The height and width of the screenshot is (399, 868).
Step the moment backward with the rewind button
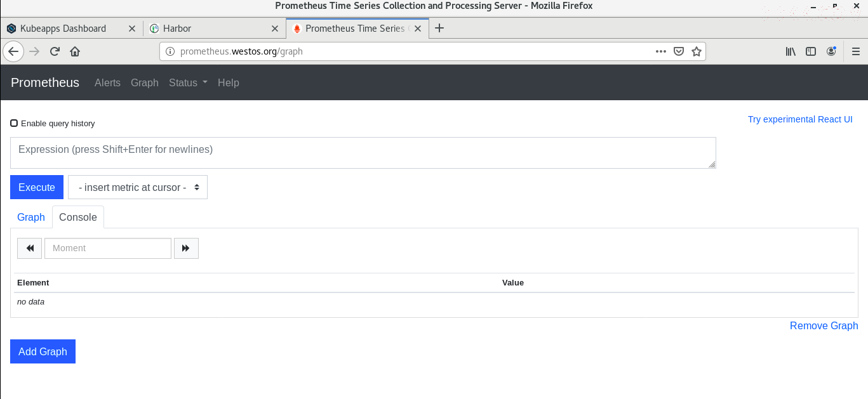click(29, 248)
